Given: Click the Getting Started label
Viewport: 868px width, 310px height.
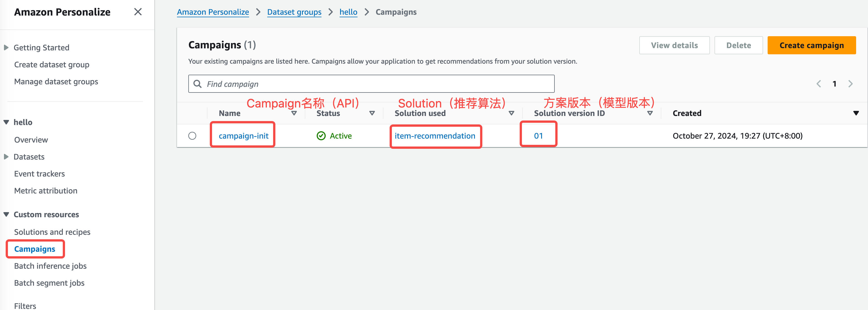Looking at the screenshot, I should tap(41, 48).
